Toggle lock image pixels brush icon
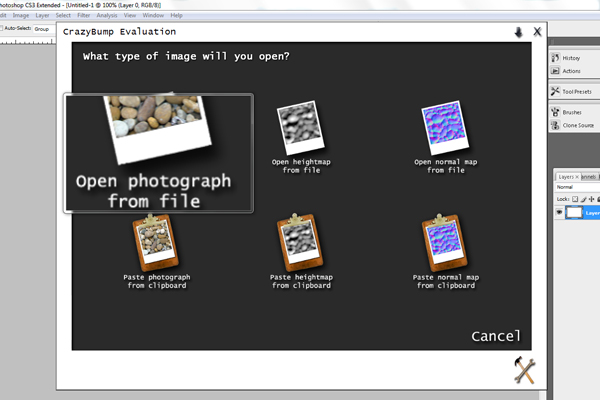Viewport: 600px width, 400px height. tap(584, 199)
